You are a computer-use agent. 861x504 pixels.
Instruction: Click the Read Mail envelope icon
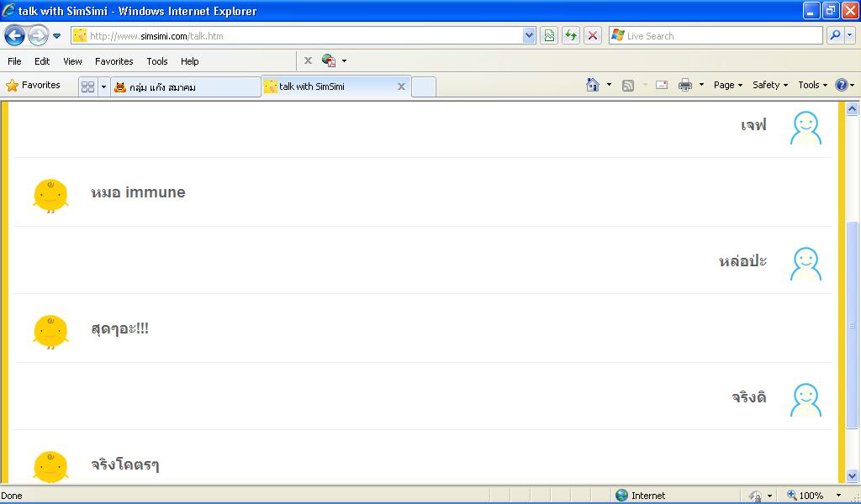click(662, 85)
